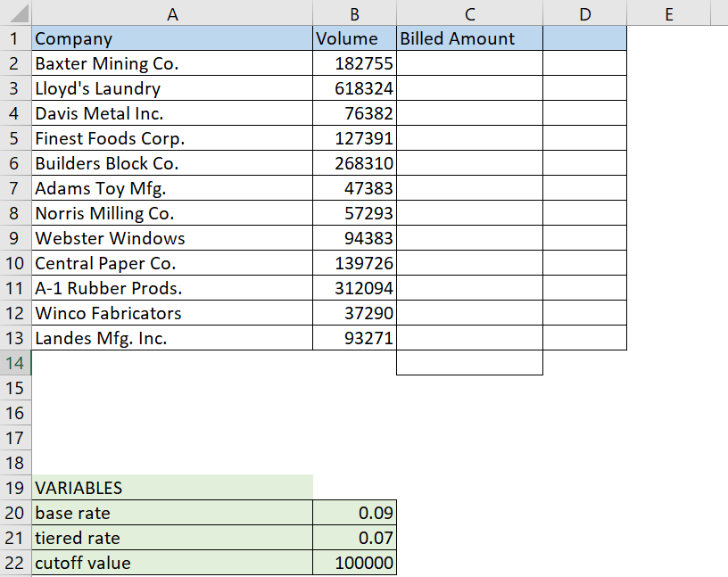Click the Billed Amount header cell
Screen dimensions: 728x577
point(470,38)
